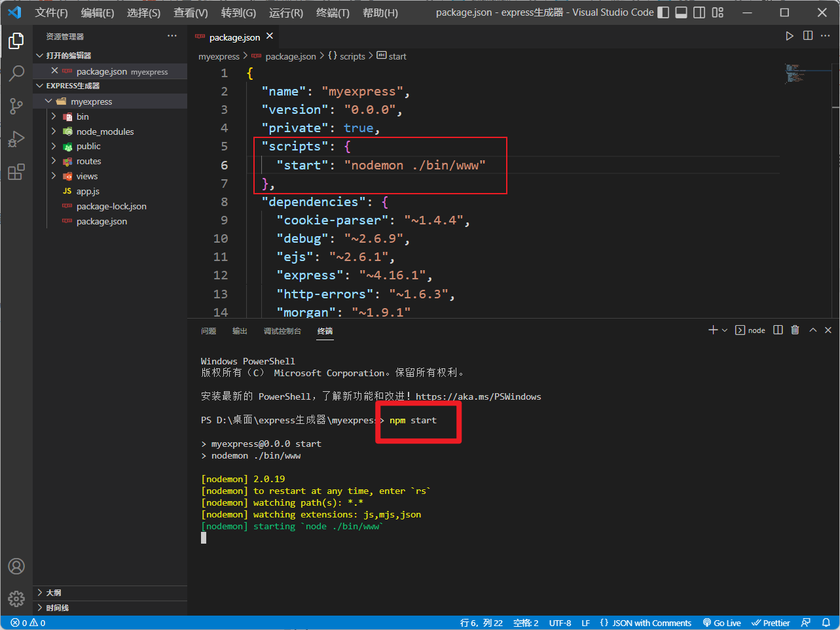The width and height of the screenshot is (840, 630).
Task: Collapse the myexpress folder
Action: click(x=110, y=101)
